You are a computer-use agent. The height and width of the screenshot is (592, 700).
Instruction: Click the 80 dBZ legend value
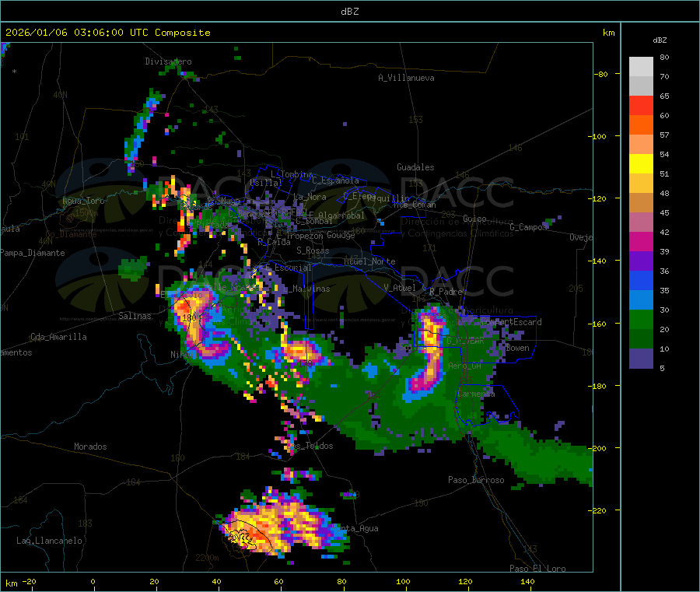[664, 57]
